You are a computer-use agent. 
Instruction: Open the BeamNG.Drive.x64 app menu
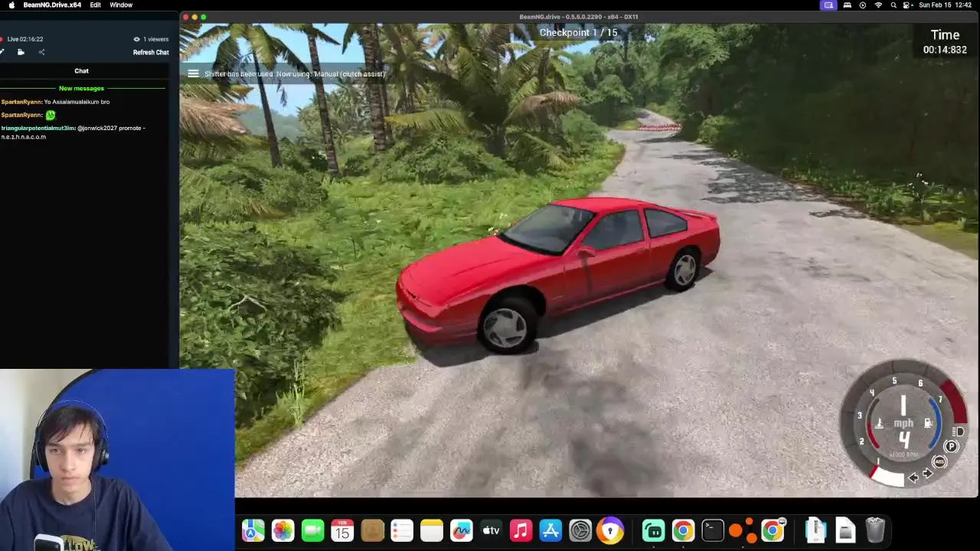click(x=52, y=5)
